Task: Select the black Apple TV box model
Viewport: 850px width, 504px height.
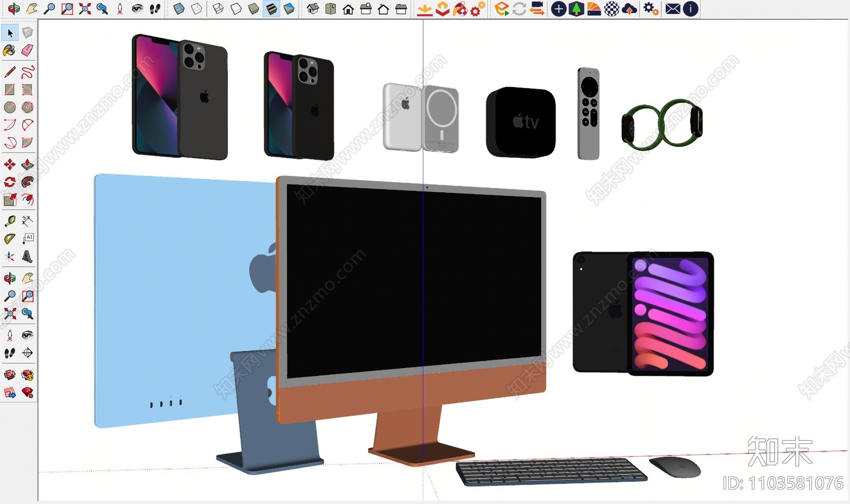Action: click(x=521, y=123)
